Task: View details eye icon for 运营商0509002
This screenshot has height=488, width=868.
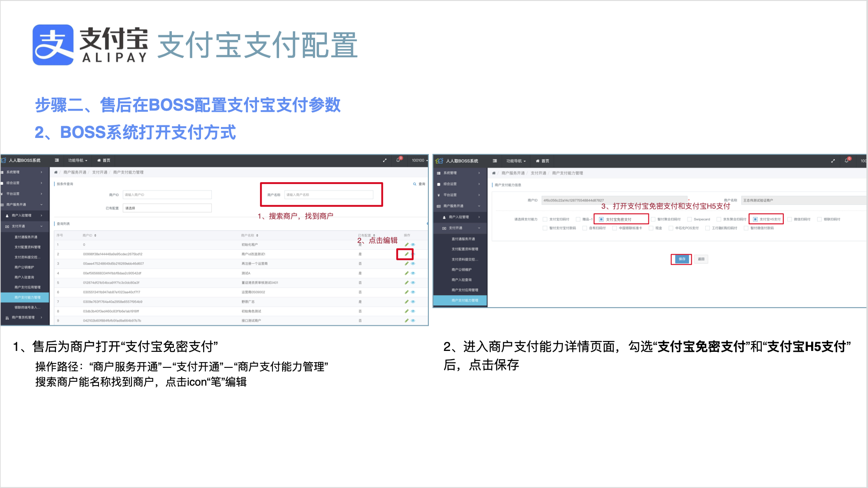Action: tap(413, 292)
